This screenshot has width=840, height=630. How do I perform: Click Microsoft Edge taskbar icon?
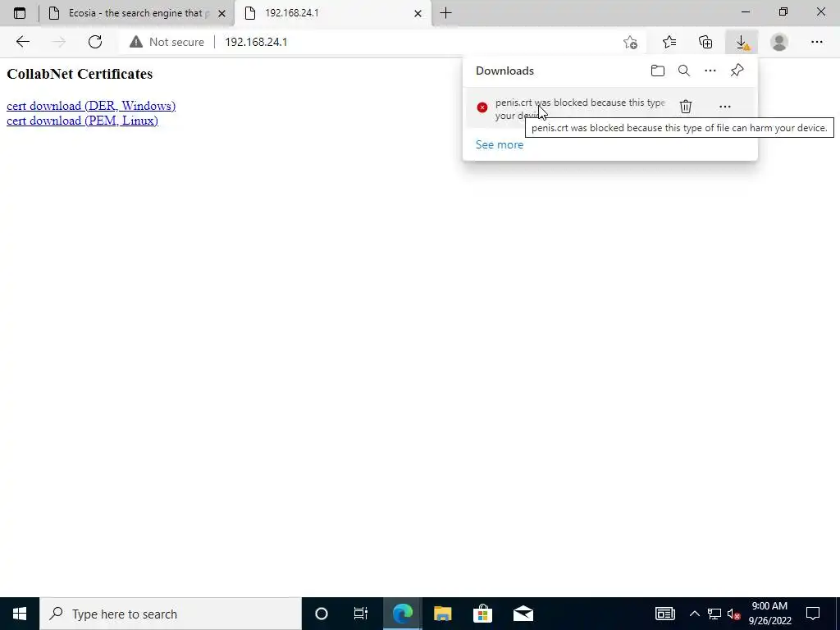(x=402, y=614)
